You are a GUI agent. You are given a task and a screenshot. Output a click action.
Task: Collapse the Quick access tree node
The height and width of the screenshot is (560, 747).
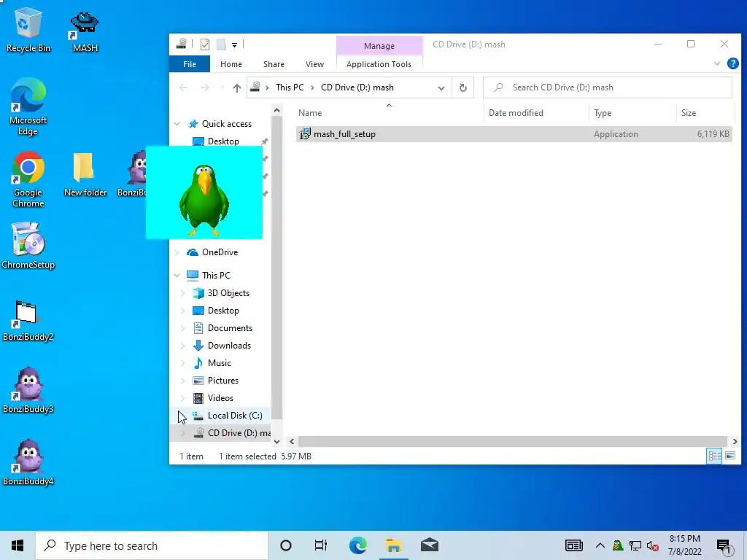coord(177,124)
